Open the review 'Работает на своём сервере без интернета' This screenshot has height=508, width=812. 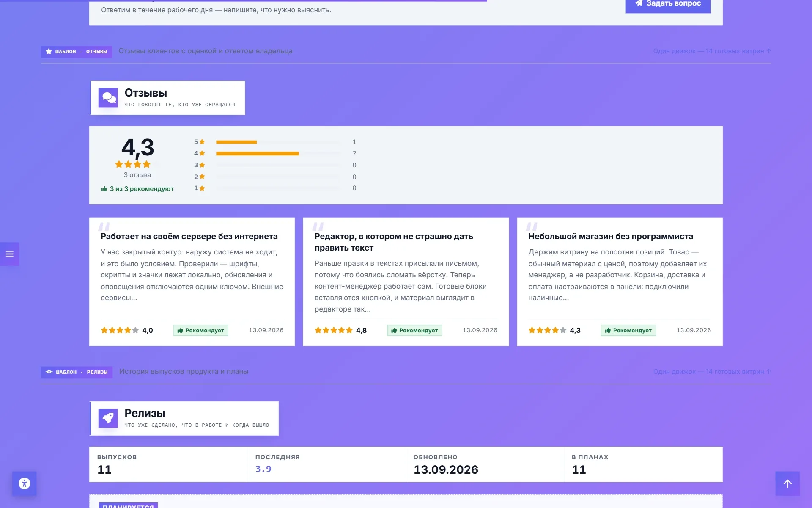coord(189,236)
